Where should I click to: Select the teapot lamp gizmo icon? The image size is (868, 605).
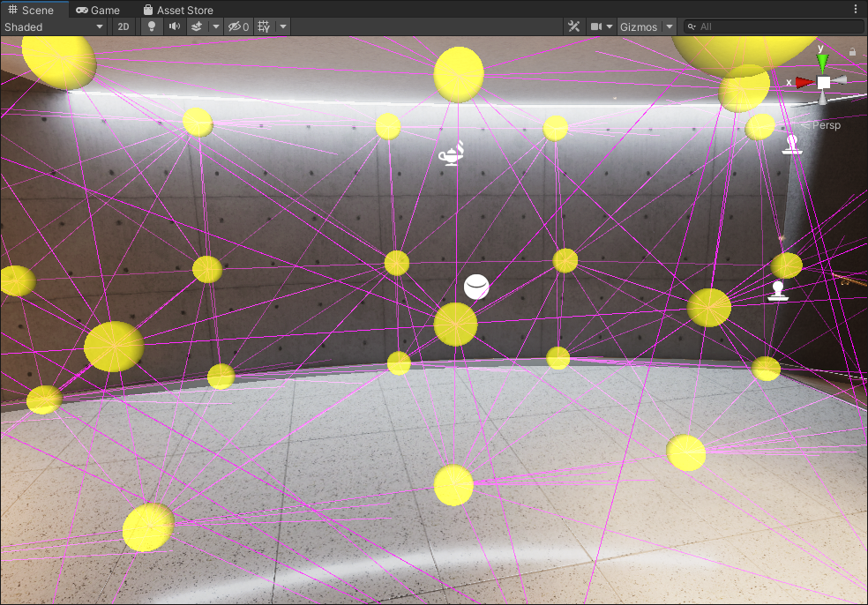click(451, 153)
